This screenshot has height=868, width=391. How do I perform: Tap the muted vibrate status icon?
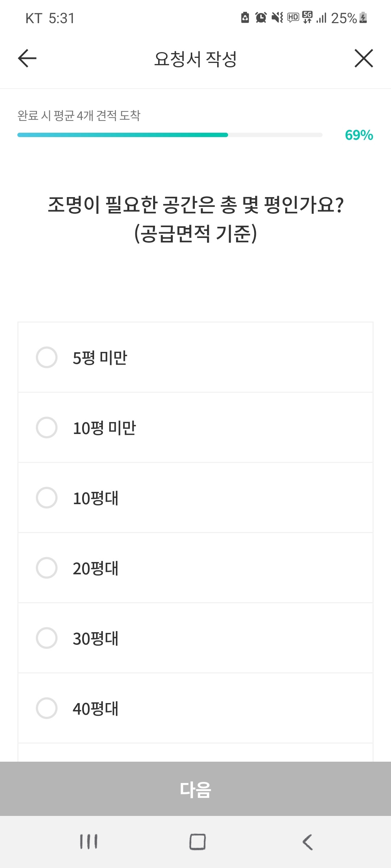(277, 17)
